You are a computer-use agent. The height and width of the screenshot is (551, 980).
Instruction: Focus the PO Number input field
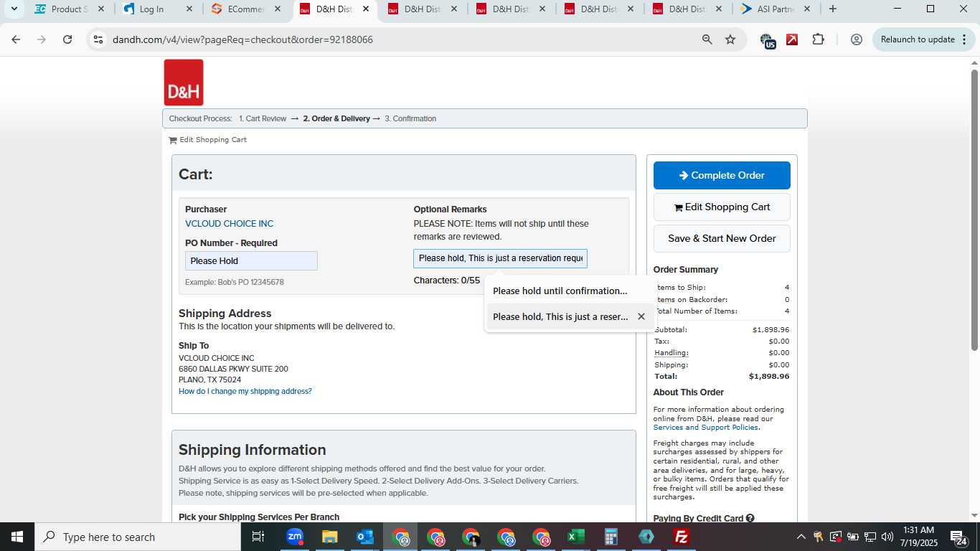point(251,261)
